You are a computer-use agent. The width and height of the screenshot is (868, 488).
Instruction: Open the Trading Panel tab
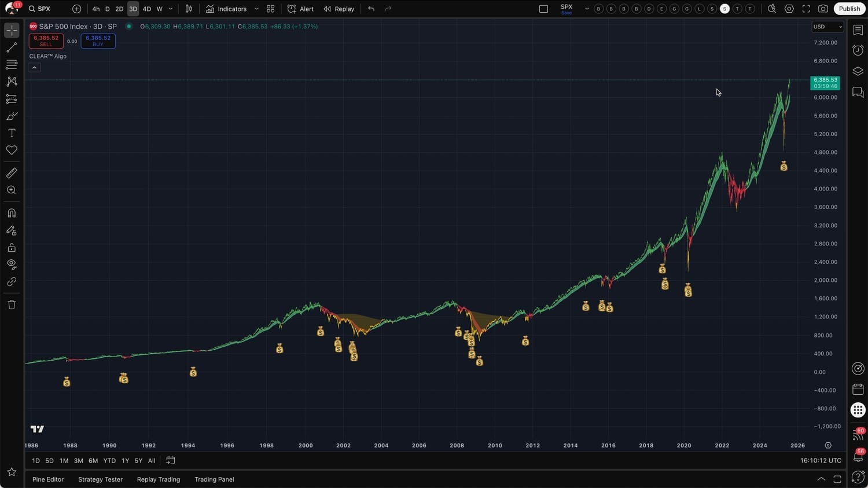(214, 479)
